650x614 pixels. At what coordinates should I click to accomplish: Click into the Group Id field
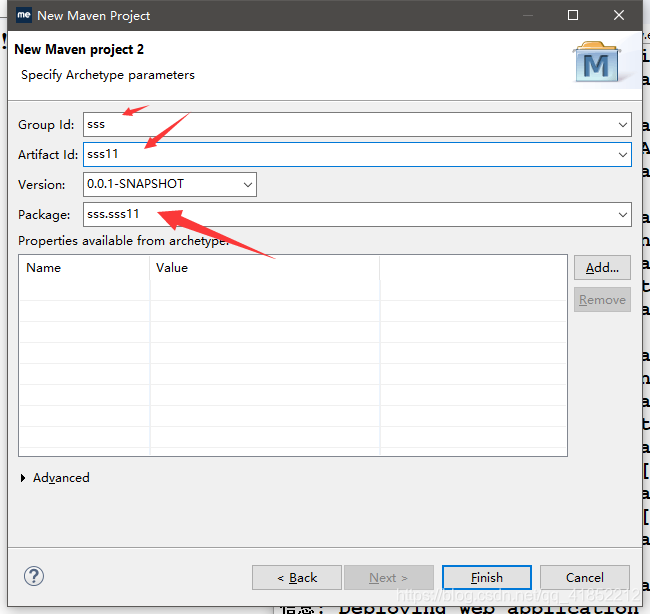pos(357,124)
